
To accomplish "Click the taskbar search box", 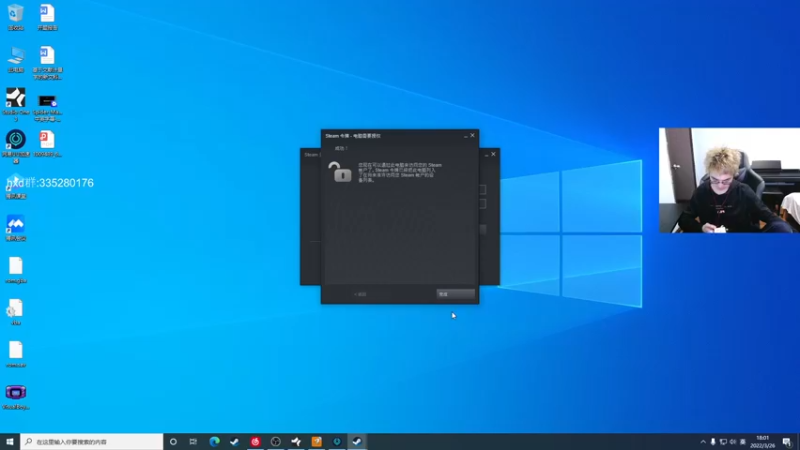I will coord(92,442).
